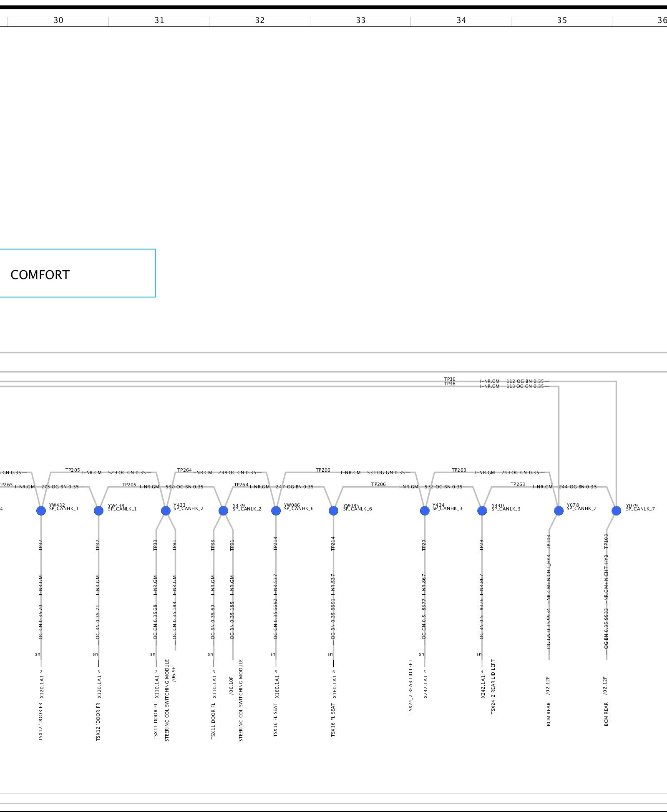Click the SP_CANHK_2 splice node
667x812 pixels.
(x=166, y=510)
